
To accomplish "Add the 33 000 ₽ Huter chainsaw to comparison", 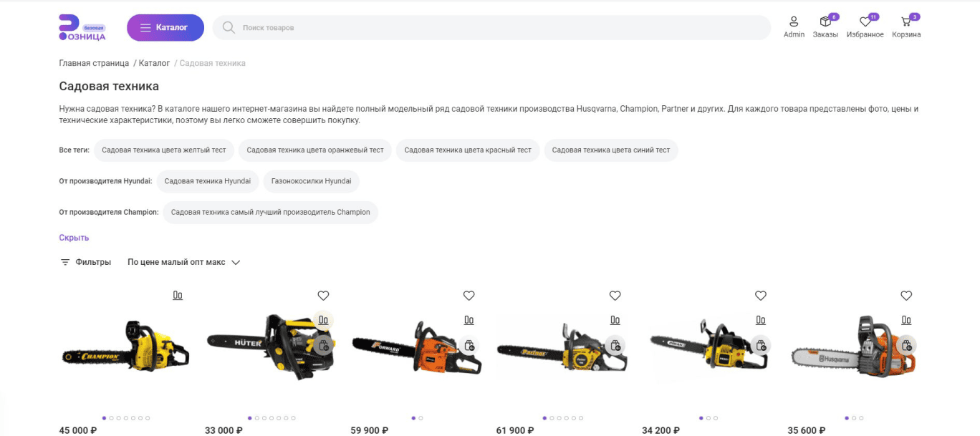I will [324, 320].
